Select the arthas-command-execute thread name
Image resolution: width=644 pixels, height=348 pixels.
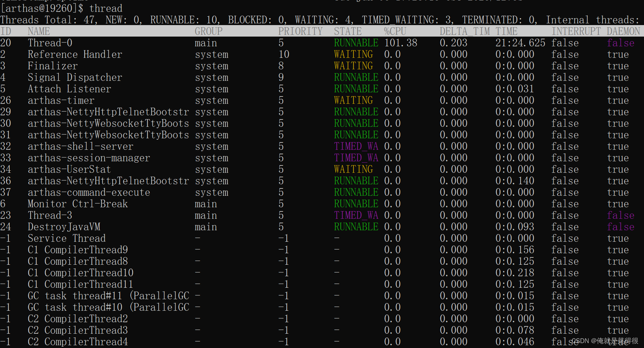point(89,192)
